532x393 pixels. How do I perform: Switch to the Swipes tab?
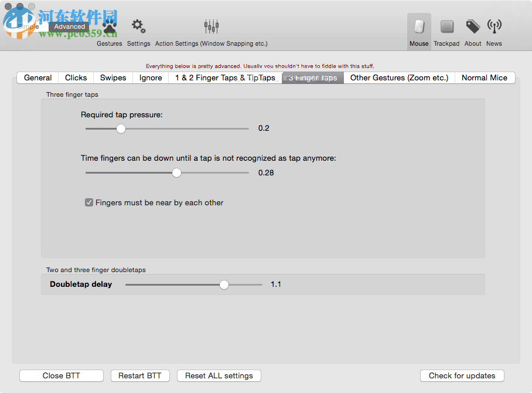(x=112, y=77)
